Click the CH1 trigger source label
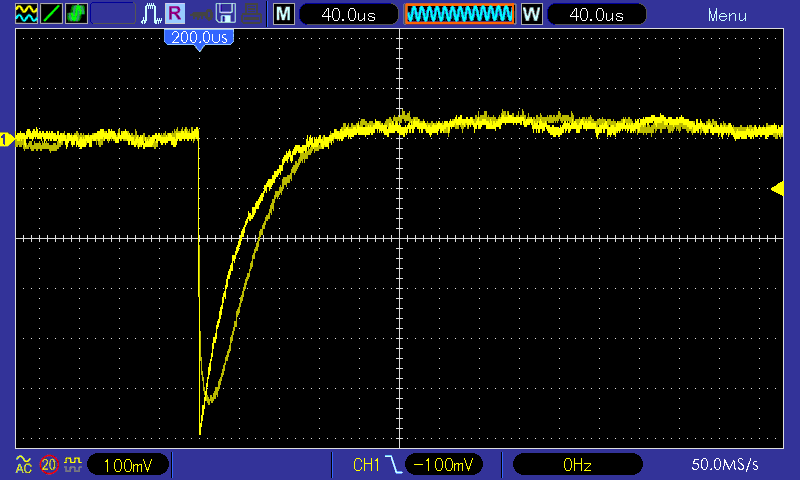The image size is (800, 480). [x=366, y=465]
